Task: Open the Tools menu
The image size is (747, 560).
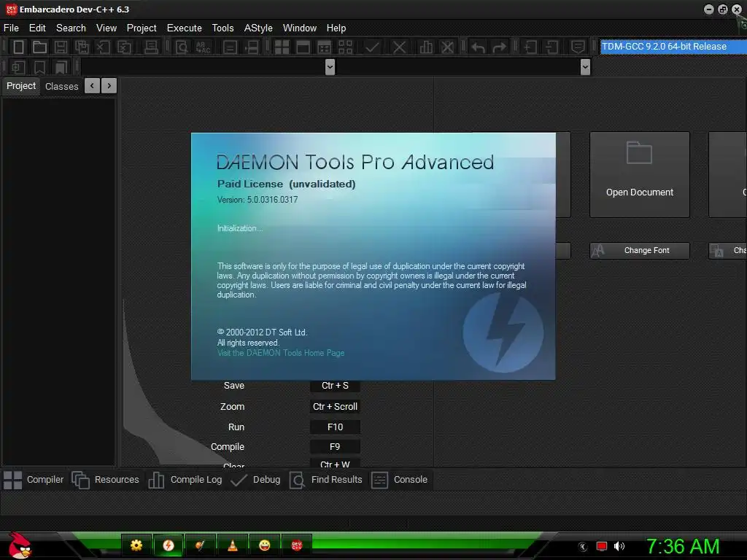Action: coord(223,28)
